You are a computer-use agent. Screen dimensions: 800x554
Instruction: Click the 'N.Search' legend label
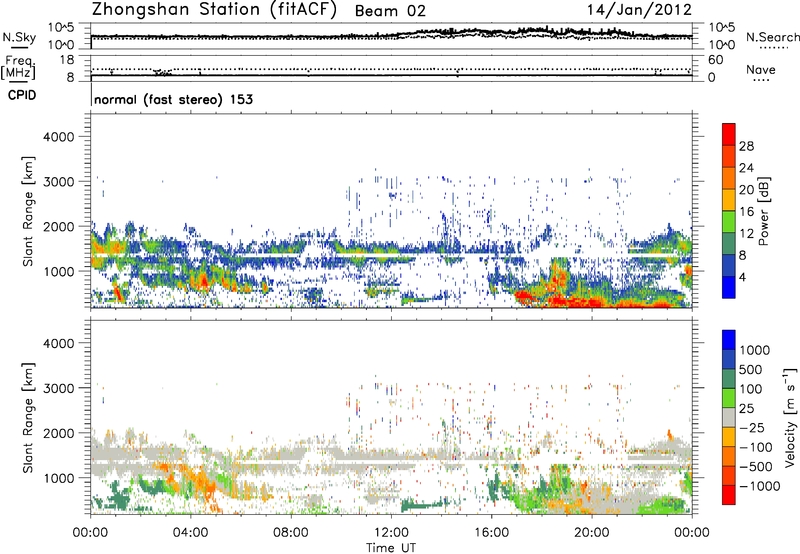coord(772,37)
